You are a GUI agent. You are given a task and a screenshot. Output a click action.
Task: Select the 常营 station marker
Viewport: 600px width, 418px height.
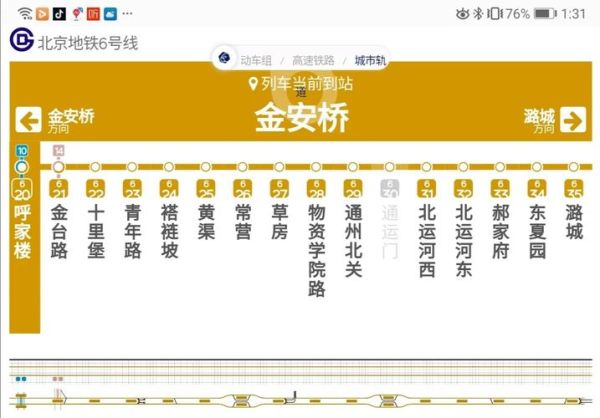pyautogui.click(x=242, y=167)
